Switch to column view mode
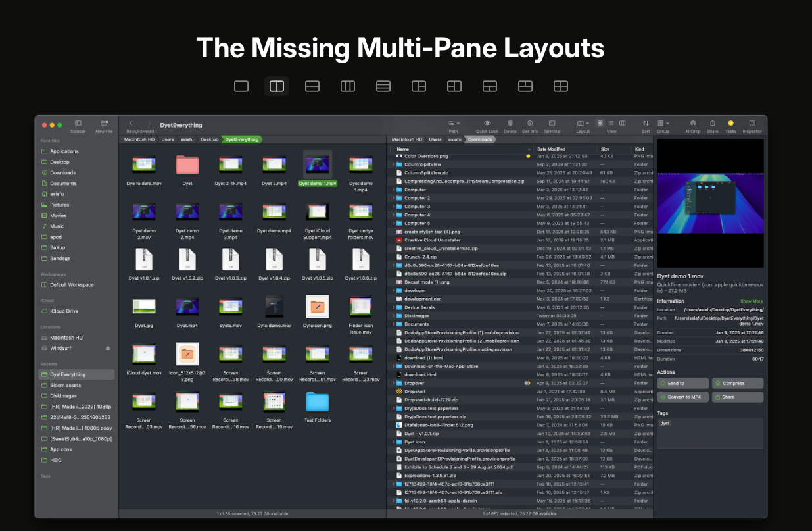812x531 pixels. pyautogui.click(x=623, y=123)
